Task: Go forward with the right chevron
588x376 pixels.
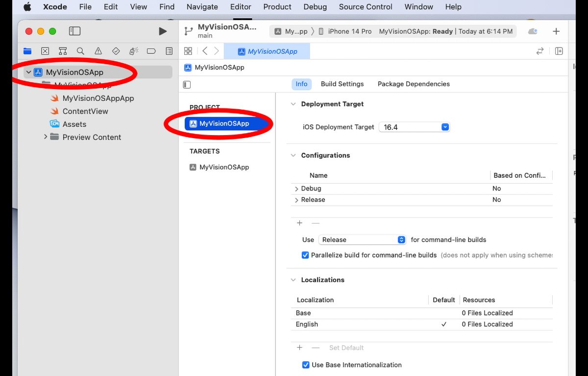Action: point(217,51)
